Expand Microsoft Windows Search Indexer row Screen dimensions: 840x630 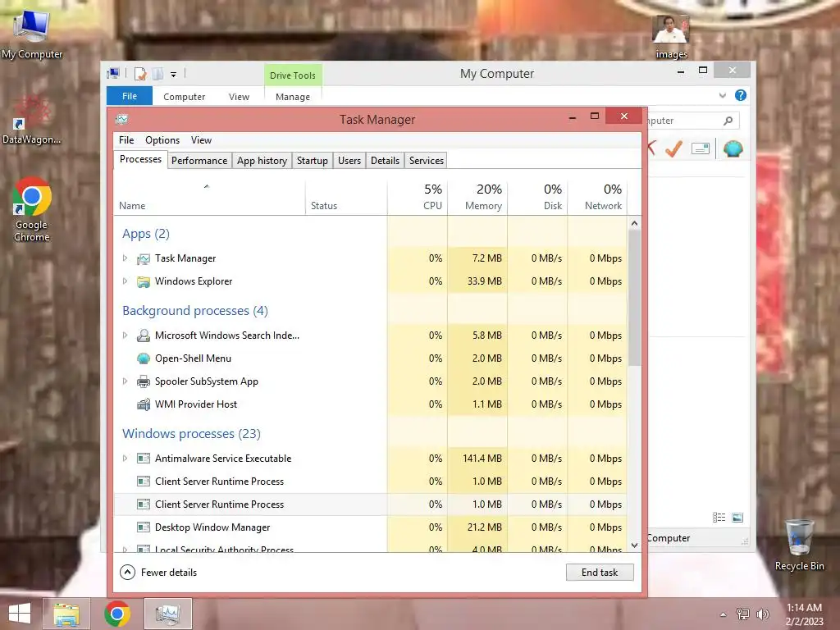point(125,336)
